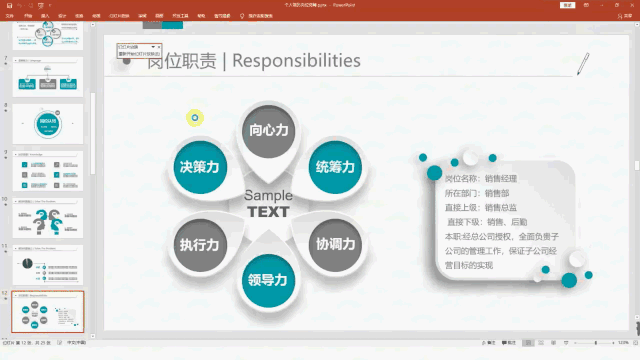Open Ribbon Display Options in title bar
Screen dimensions: 640x360
tap(587, 5)
